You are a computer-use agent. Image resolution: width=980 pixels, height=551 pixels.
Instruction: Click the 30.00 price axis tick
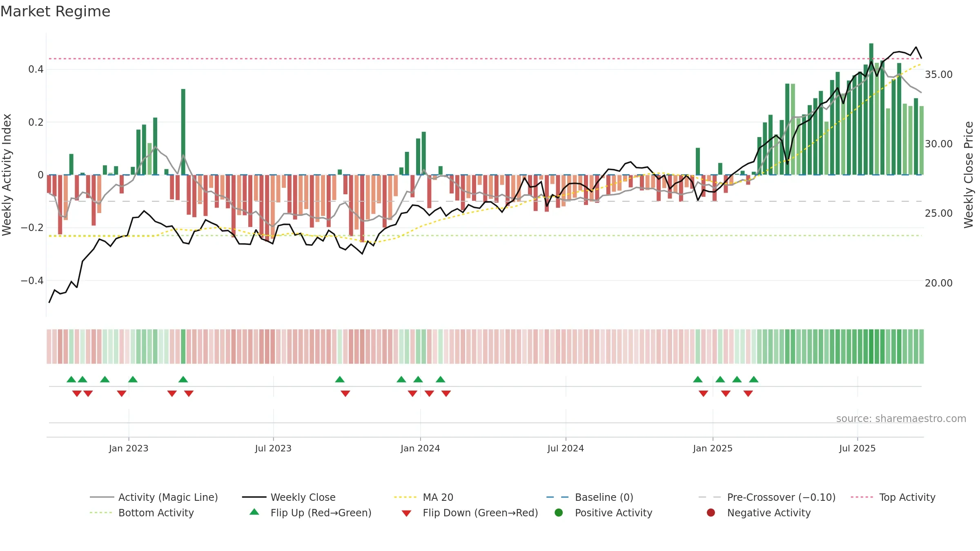tap(938, 144)
